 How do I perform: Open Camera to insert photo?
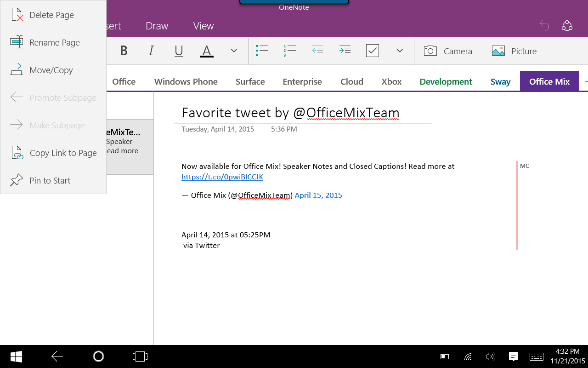click(x=448, y=51)
